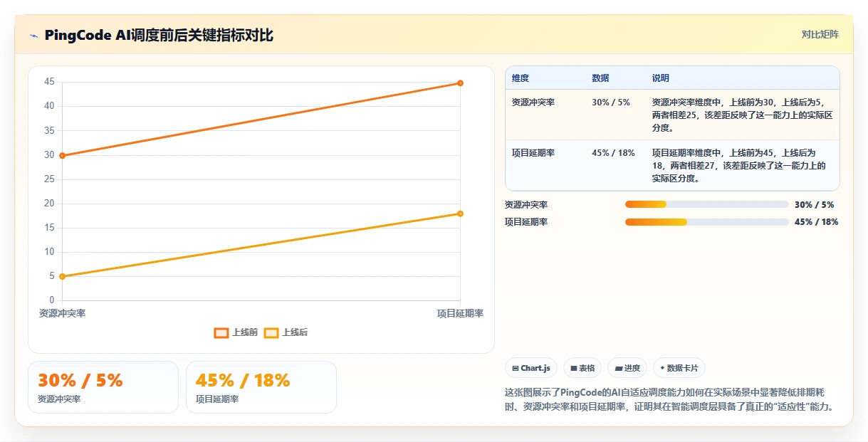Click the 30% / 5% table data cell
The height and width of the screenshot is (442, 868).
click(611, 102)
